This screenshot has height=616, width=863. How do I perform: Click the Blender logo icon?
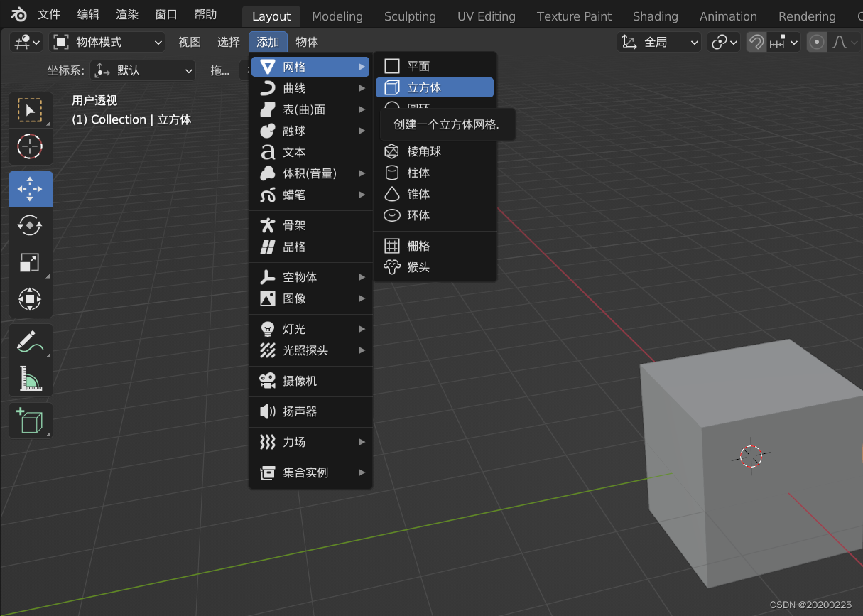(x=18, y=15)
